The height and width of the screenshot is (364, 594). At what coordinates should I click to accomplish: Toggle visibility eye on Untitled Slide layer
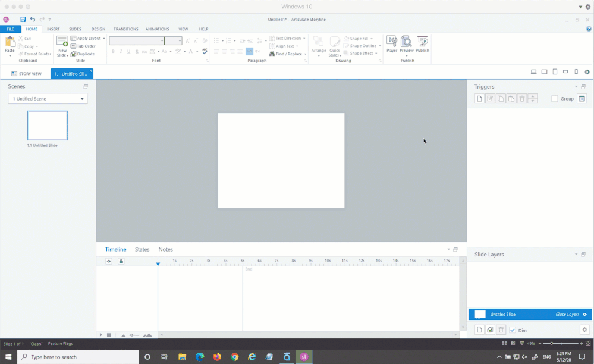[x=585, y=315]
